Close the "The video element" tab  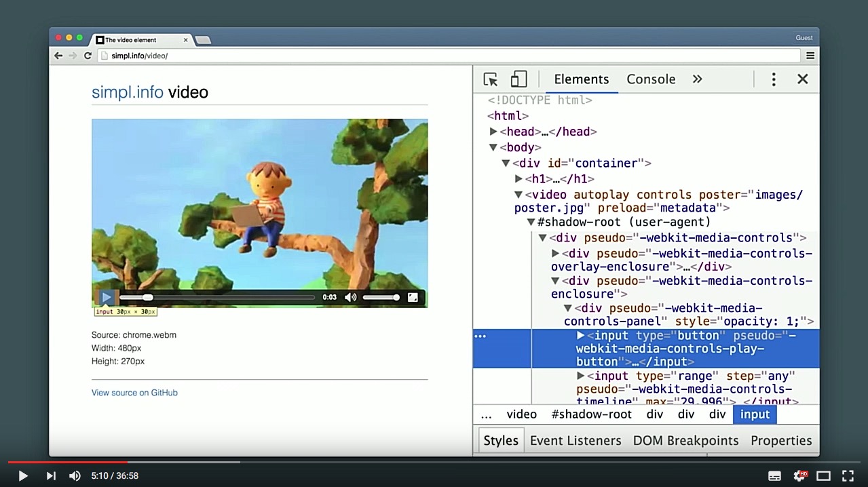coord(185,40)
